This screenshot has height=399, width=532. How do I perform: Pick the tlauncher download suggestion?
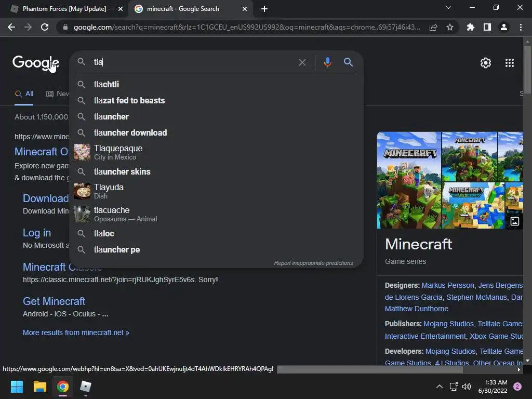(x=216, y=132)
